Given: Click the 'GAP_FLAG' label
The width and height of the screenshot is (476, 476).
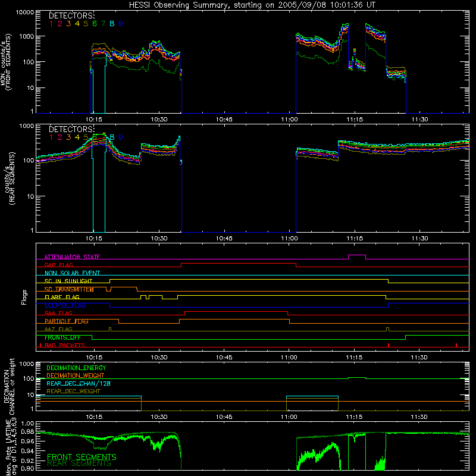Looking at the screenshot, I should (x=58, y=265).
